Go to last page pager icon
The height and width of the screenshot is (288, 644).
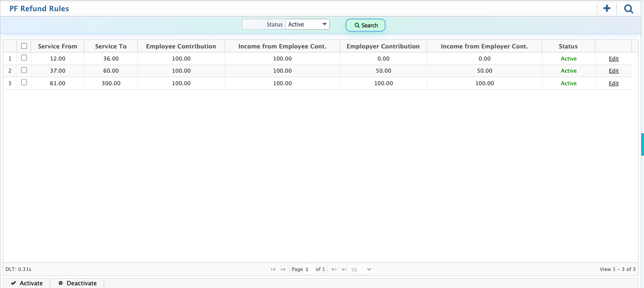click(x=344, y=269)
